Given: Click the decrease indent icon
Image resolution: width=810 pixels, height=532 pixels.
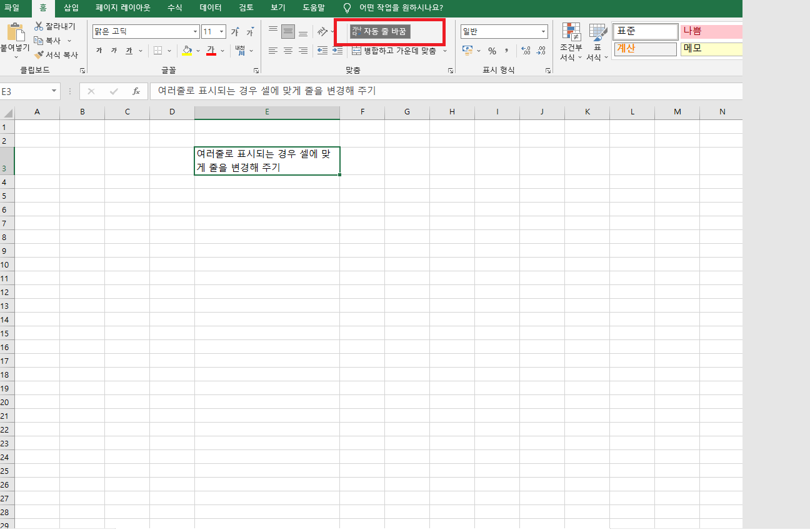Looking at the screenshot, I should (322, 51).
